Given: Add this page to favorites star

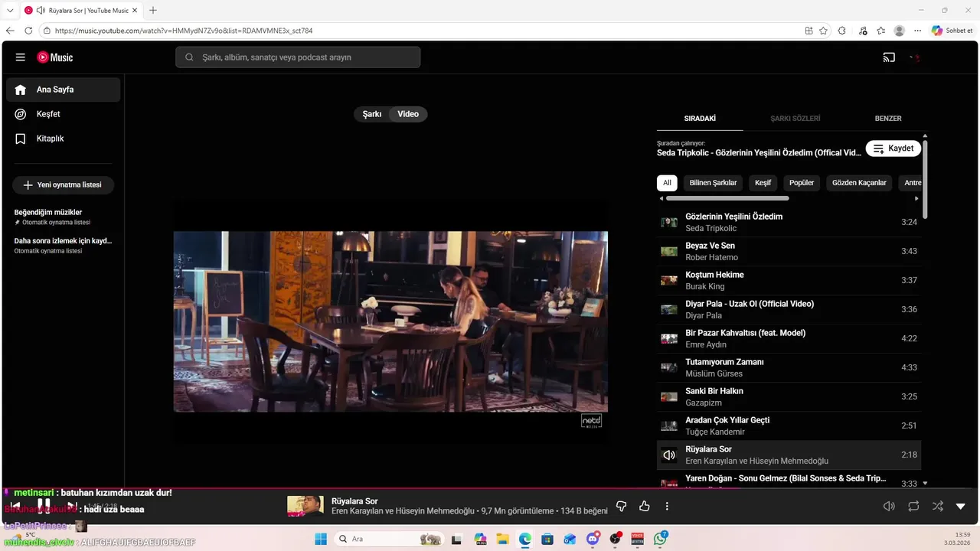Looking at the screenshot, I should click(823, 31).
